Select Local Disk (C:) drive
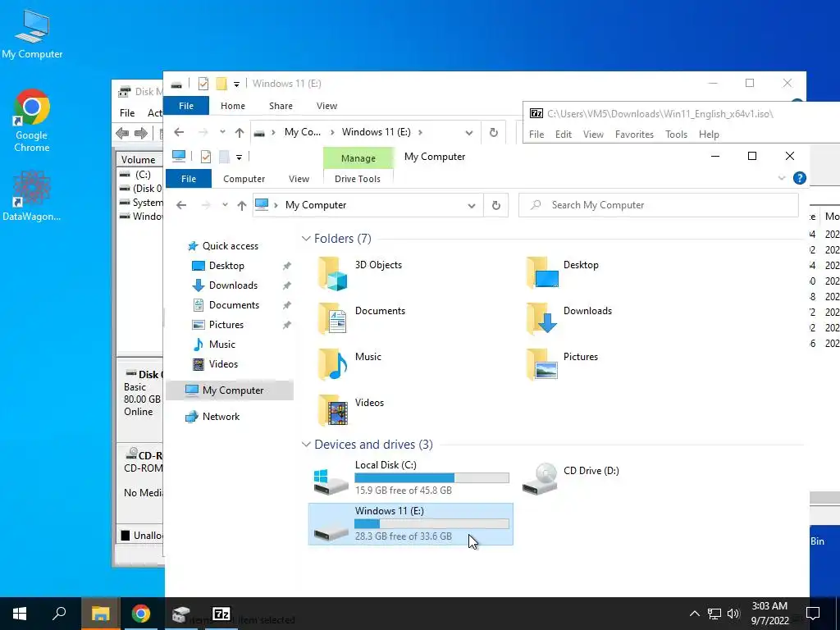840x630 pixels. pyautogui.click(x=411, y=478)
